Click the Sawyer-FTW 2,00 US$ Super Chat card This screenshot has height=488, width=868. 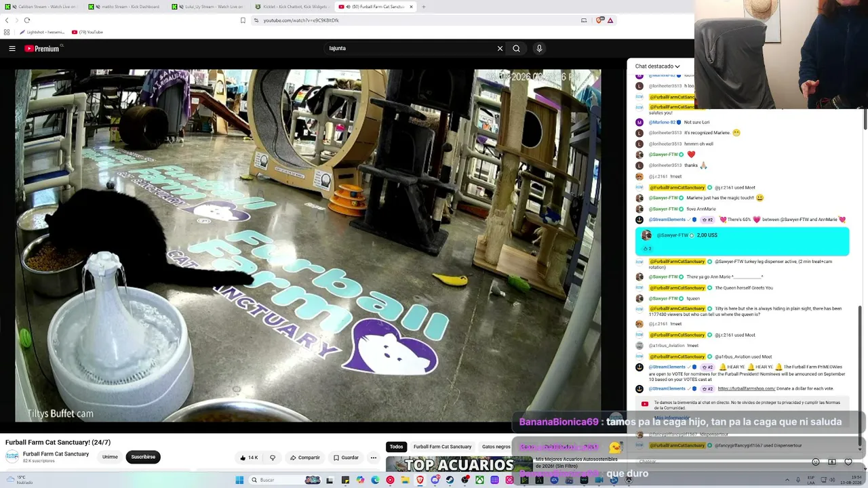point(742,242)
